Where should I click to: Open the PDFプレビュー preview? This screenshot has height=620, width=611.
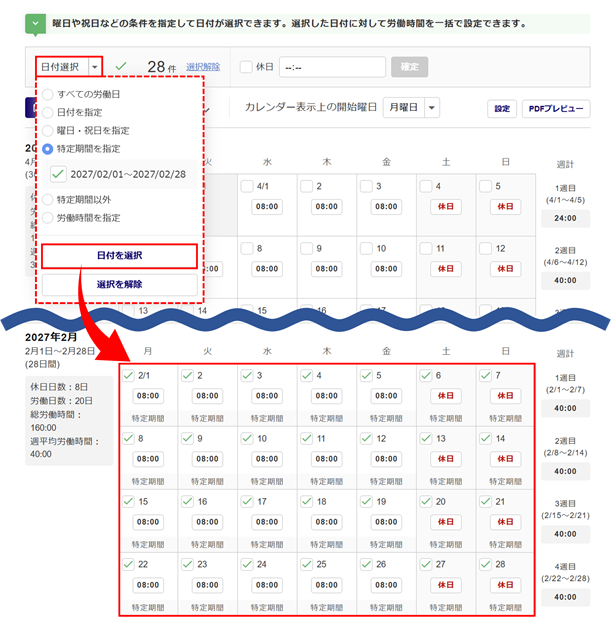tap(556, 109)
